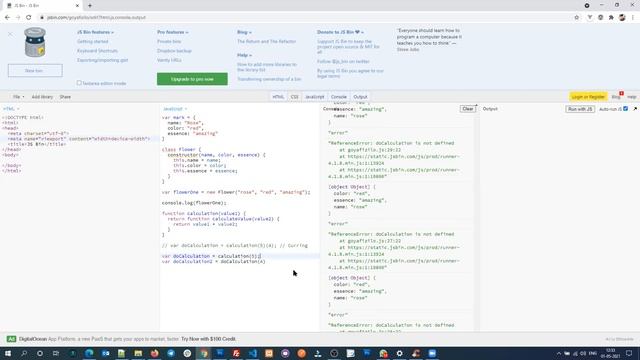Click Login or Register
640x360 pixels.
(588, 97)
